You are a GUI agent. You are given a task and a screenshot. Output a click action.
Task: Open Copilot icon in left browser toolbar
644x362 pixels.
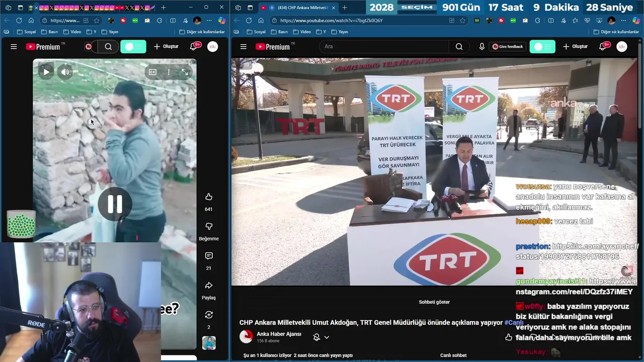pyautogui.click(x=221, y=21)
